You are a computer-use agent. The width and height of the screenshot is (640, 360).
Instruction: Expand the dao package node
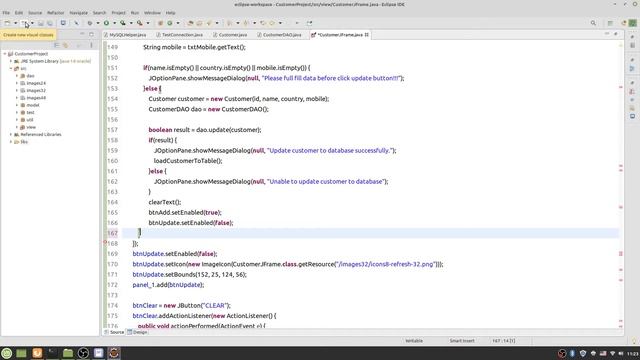[17, 76]
